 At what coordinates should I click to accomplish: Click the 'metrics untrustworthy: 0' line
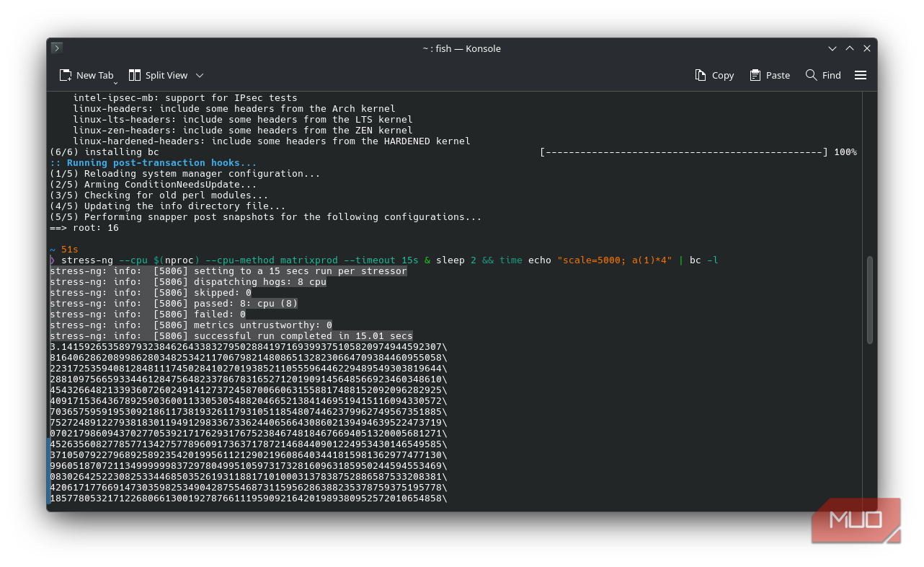(x=191, y=325)
